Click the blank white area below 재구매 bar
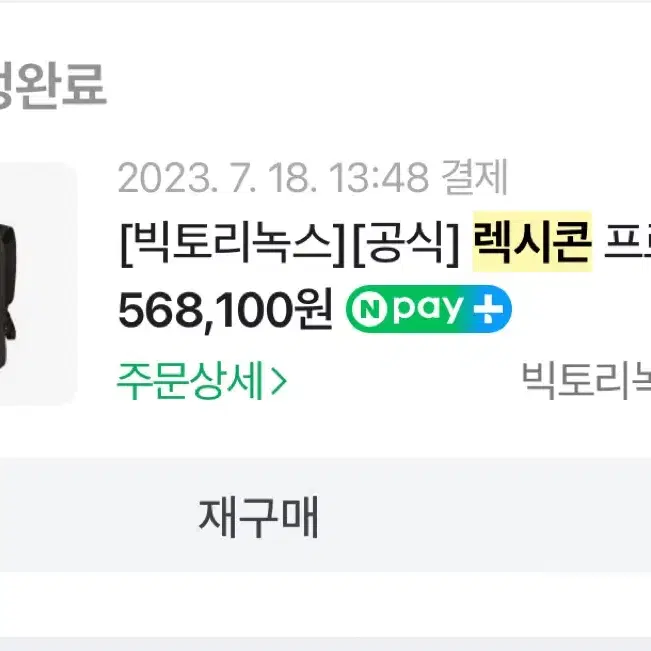The image size is (651, 651). [x=326, y=604]
